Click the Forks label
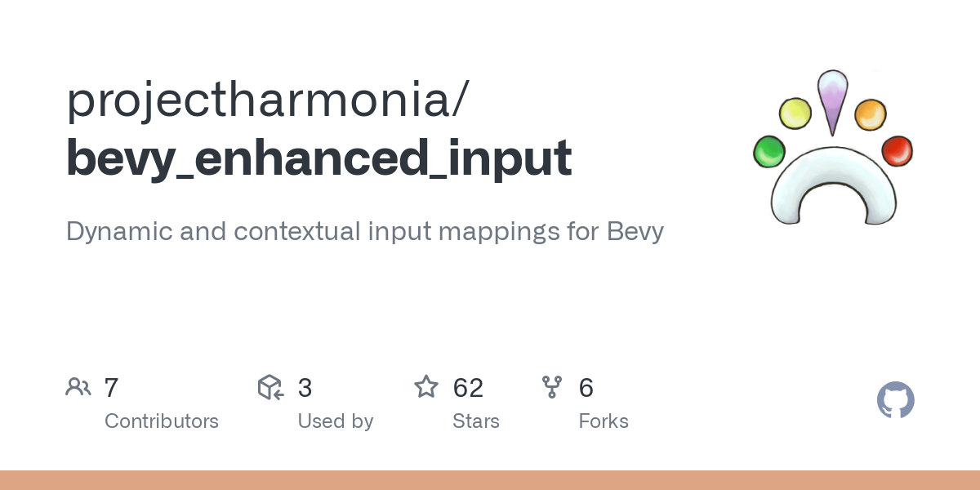980x490 pixels. 604,421
